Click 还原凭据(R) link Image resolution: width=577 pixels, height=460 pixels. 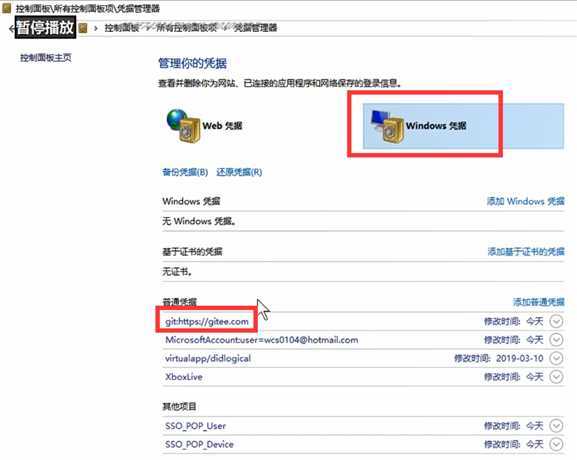(x=239, y=172)
